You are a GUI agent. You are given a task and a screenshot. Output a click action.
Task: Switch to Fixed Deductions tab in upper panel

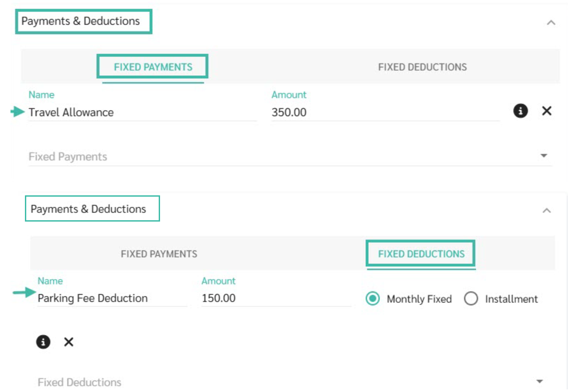422,67
